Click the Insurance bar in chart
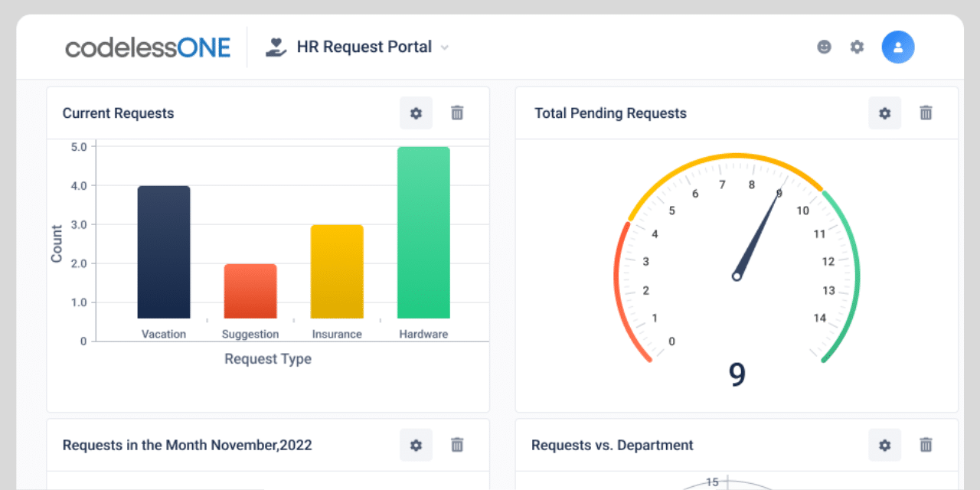 point(337,272)
